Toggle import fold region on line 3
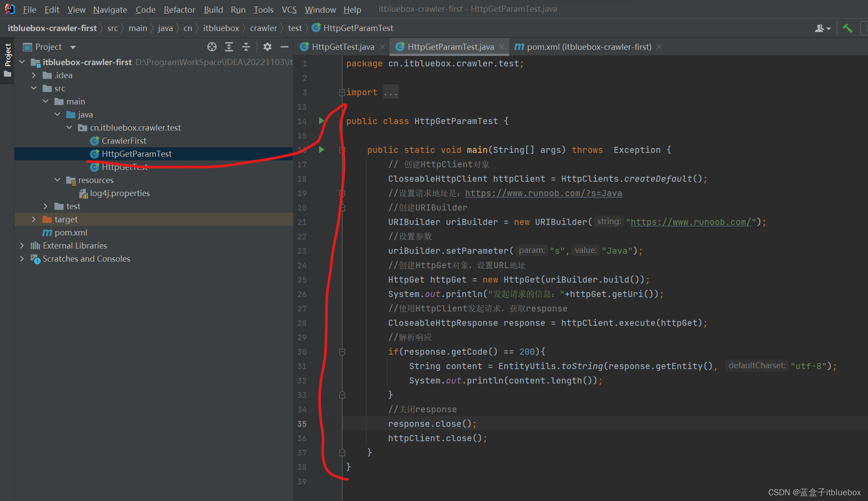 pyautogui.click(x=342, y=92)
